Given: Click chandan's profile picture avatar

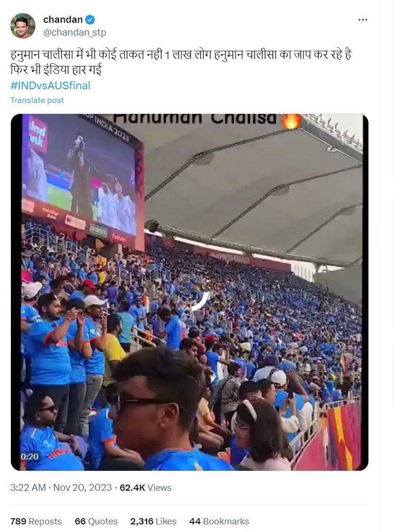Looking at the screenshot, I should [x=23, y=26].
